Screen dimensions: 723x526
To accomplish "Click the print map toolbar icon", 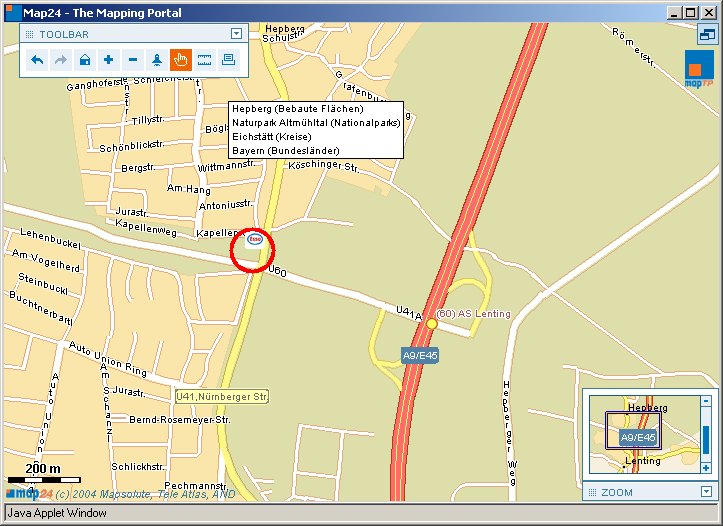I will coord(229,60).
